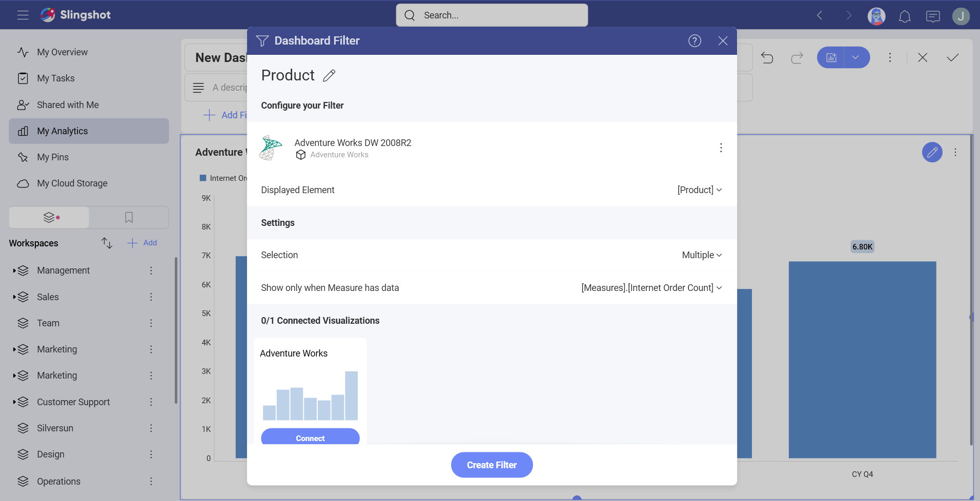980x501 pixels.
Task: Click the CY Q4 chart bar
Action: 862,360
